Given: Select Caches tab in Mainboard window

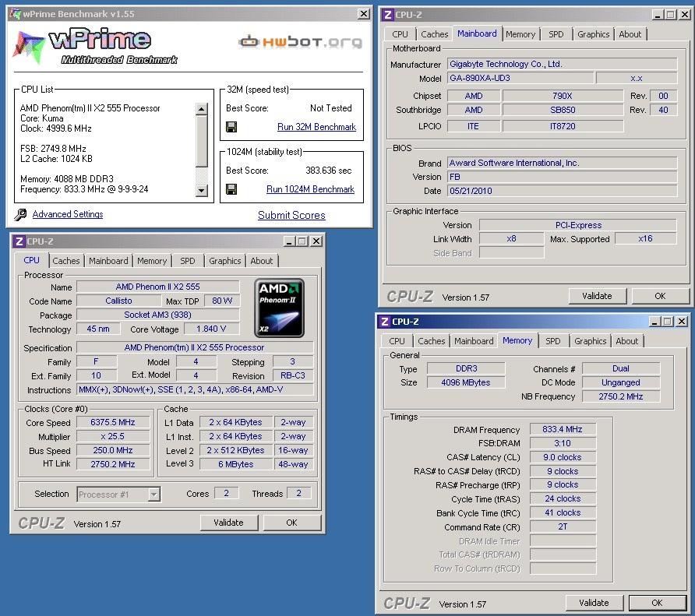Looking at the screenshot, I should coord(435,34).
